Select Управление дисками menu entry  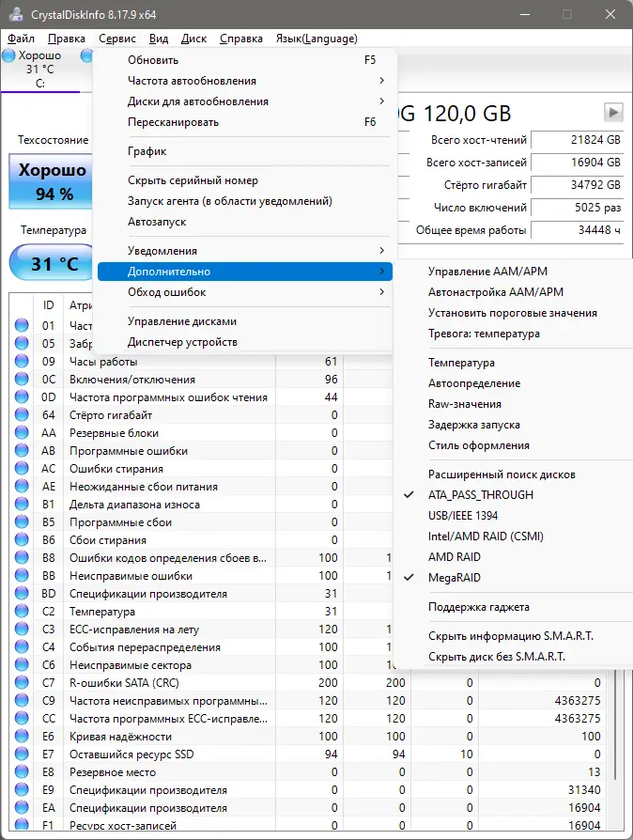coord(182,321)
